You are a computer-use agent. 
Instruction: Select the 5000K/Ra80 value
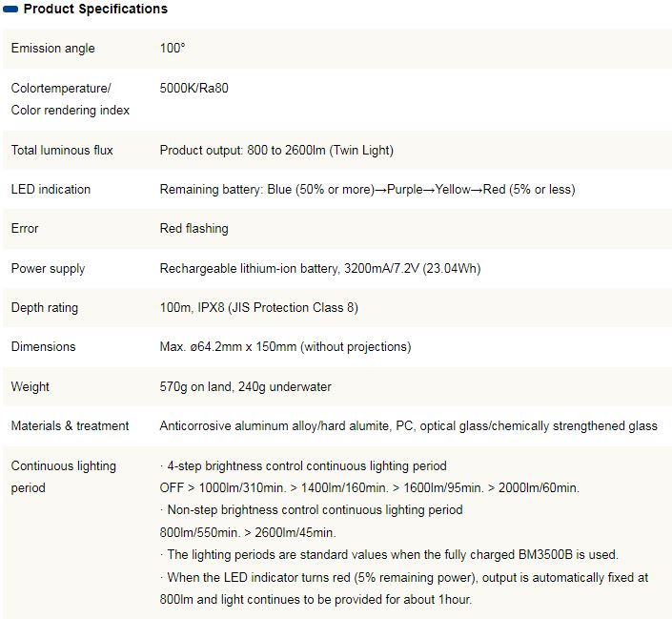click(x=194, y=89)
